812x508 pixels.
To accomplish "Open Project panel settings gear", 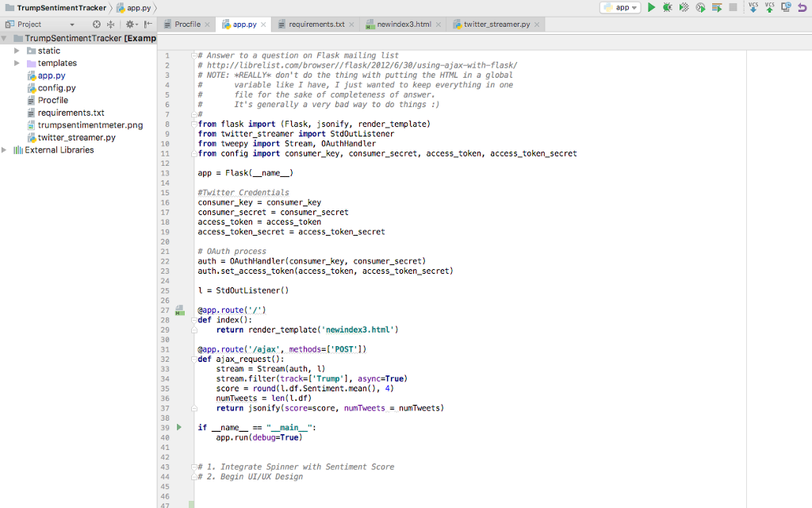I will [x=129, y=25].
